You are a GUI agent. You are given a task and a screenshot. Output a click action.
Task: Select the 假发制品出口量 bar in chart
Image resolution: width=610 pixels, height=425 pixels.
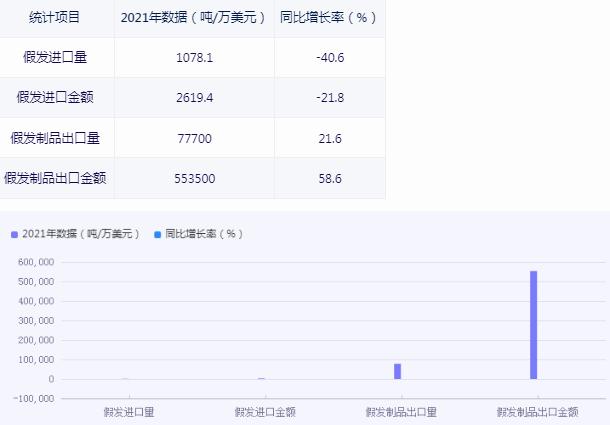[x=397, y=371]
